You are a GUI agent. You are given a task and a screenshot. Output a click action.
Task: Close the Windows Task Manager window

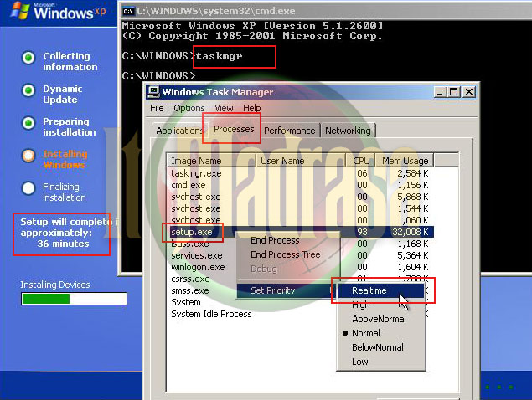(469, 92)
